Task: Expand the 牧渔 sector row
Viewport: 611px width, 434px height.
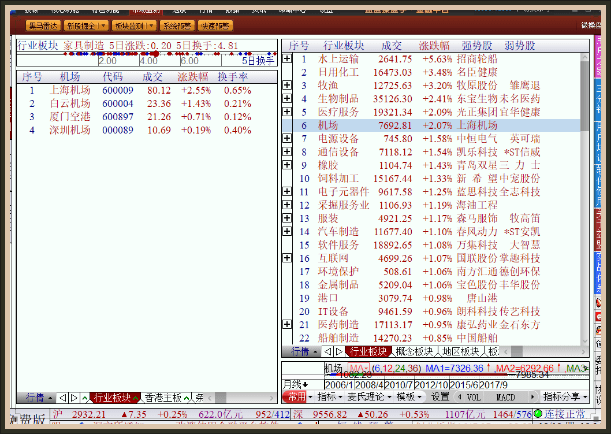Action: [287, 85]
